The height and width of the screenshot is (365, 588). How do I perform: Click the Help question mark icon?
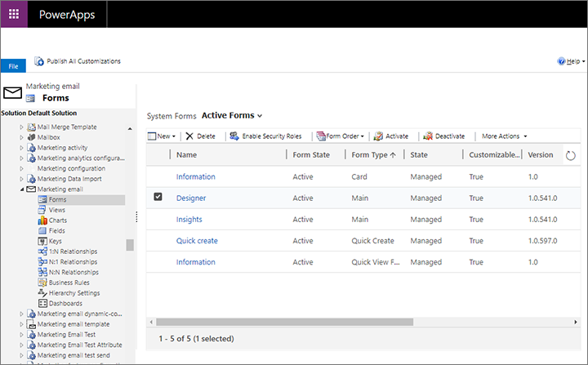click(561, 61)
